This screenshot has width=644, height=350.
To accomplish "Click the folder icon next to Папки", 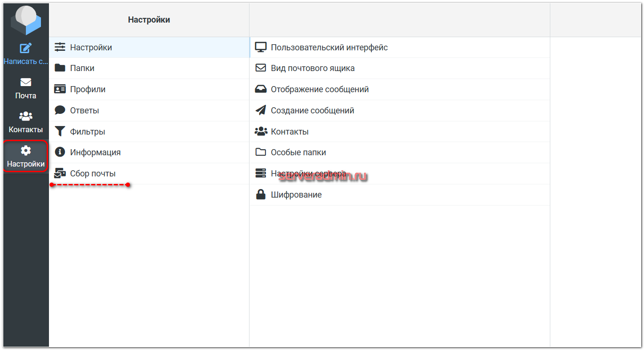I will [60, 68].
